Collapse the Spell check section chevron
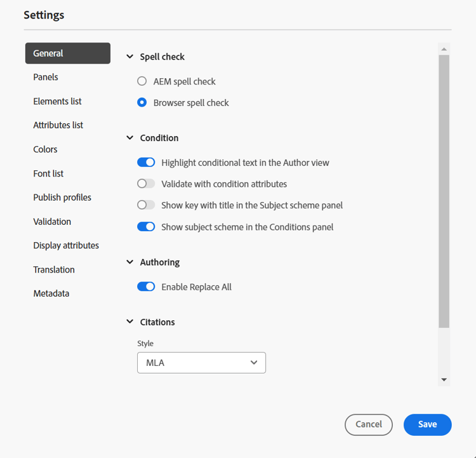476x458 pixels. [x=130, y=57]
